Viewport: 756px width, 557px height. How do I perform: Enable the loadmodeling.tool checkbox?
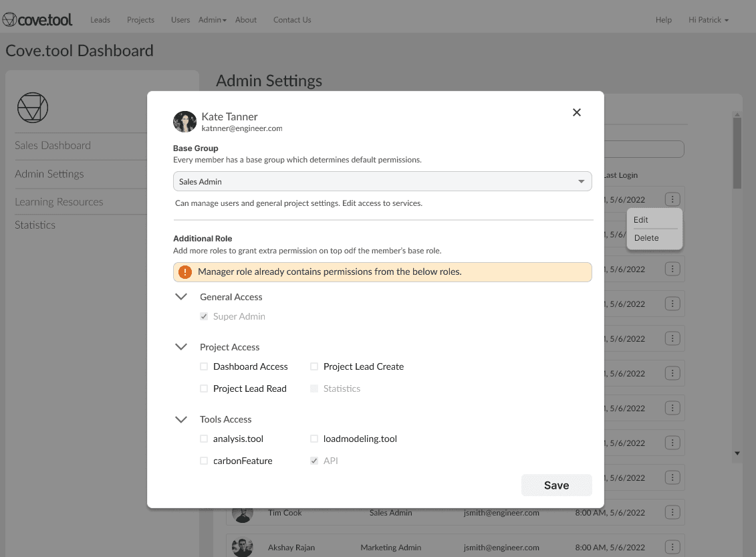314,439
